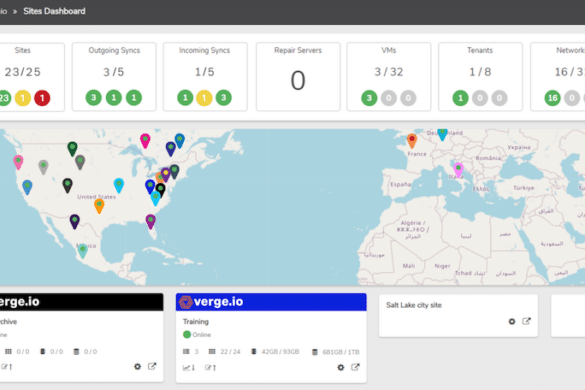
Task: Select the pink pin on the US west coast
Action: click(18, 162)
